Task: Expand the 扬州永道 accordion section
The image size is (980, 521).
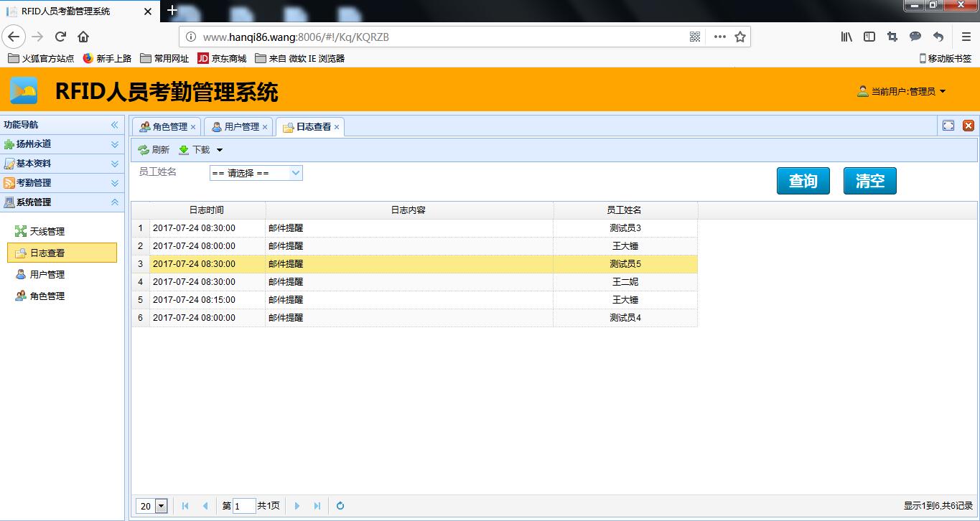Action: (x=62, y=144)
